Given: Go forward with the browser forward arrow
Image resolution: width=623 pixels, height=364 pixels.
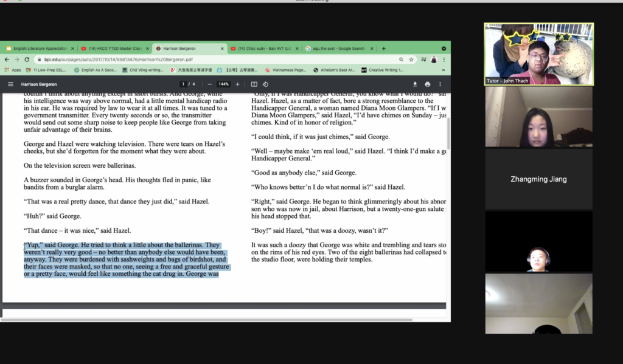Looking at the screenshot, I should tap(16, 60).
